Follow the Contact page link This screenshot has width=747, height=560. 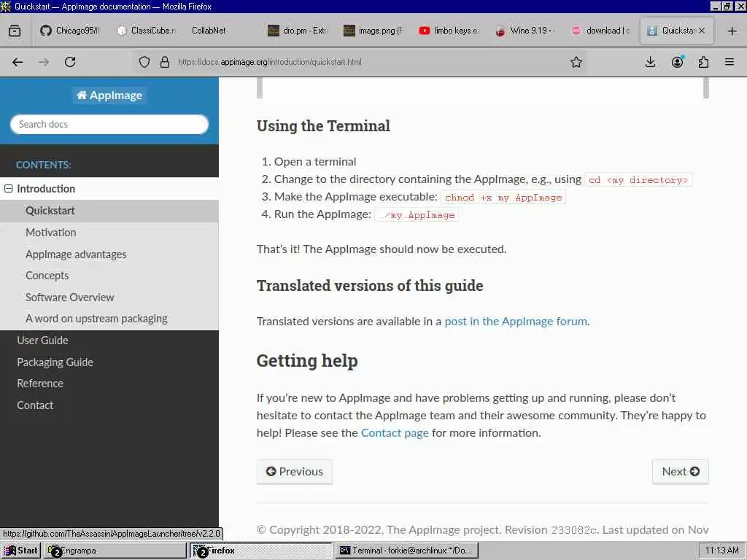pyautogui.click(x=395, y=433)
